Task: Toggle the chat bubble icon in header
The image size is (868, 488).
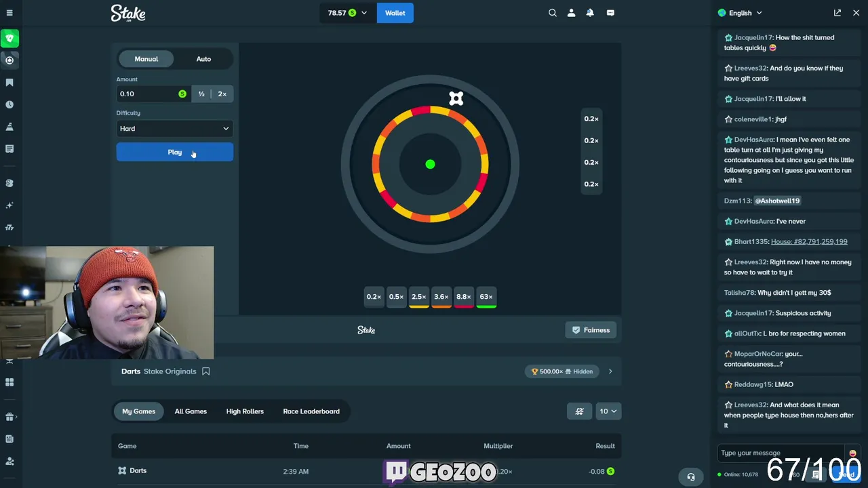Action: pyautogui.click(x=610, y=13)
